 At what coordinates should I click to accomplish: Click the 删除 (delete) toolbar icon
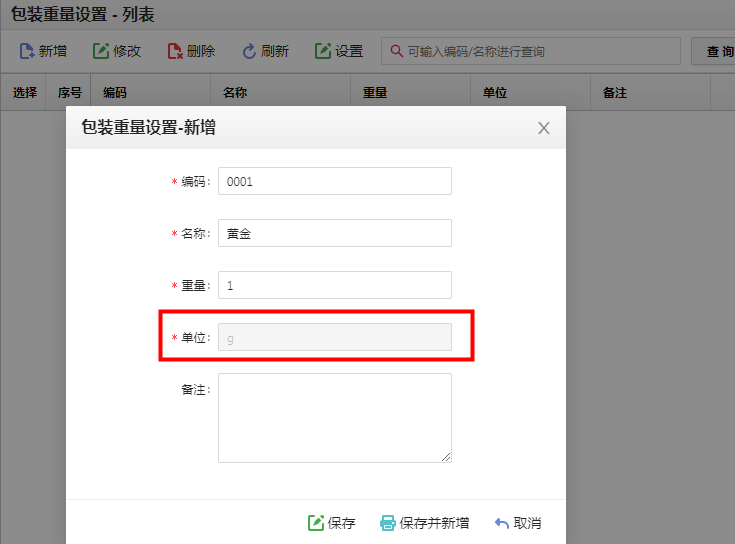(x=174, y=51)
